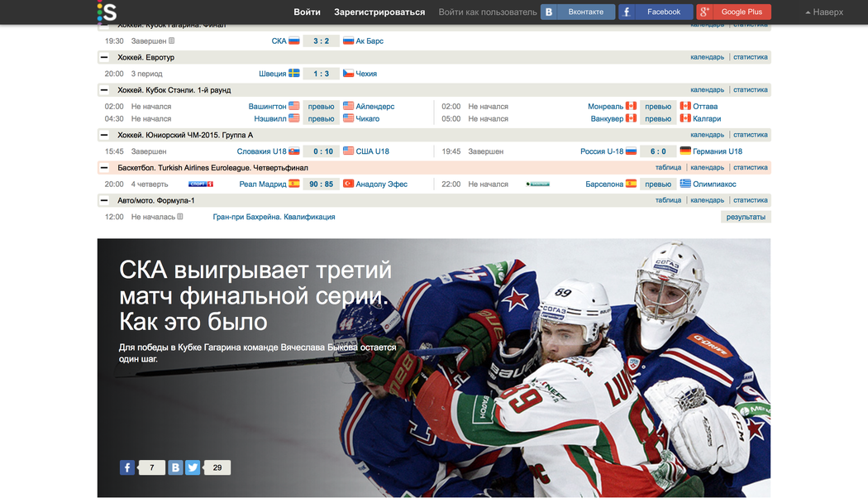Click Зарегистрироваться in the top bar
Viewport: 868px width, 503px height.
379,12
